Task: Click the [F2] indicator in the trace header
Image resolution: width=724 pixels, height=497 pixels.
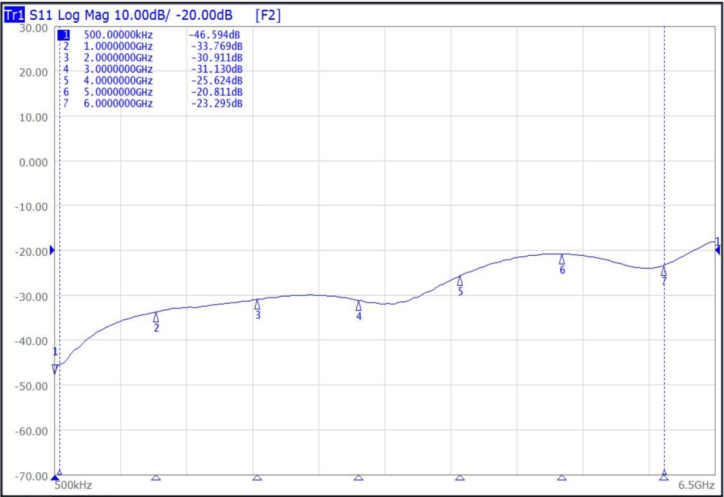Action: [269, 15]
